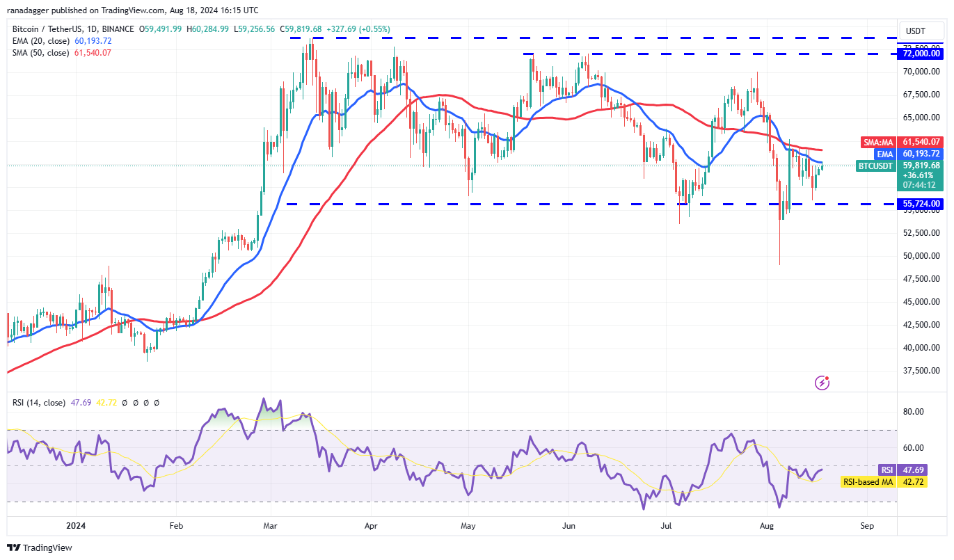
Task: Click the Mar label on the time axis
Action: click(x=269, y=526)
